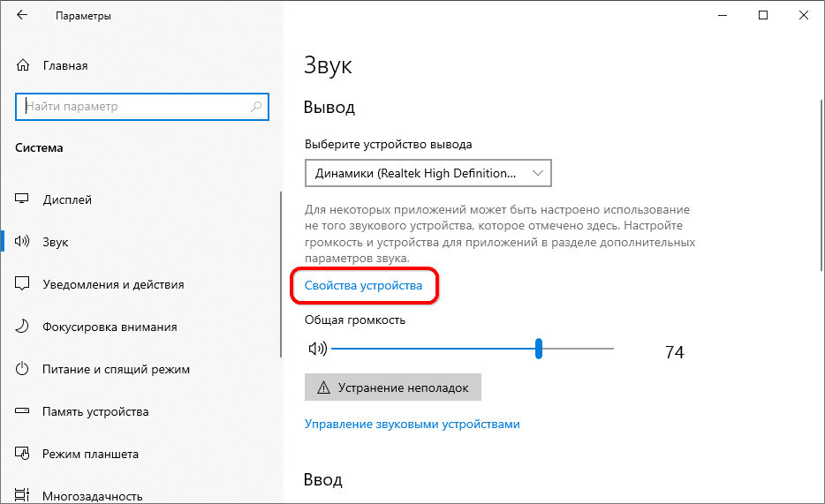
Task: Open the Device storage section
Action: coord(95,411)
